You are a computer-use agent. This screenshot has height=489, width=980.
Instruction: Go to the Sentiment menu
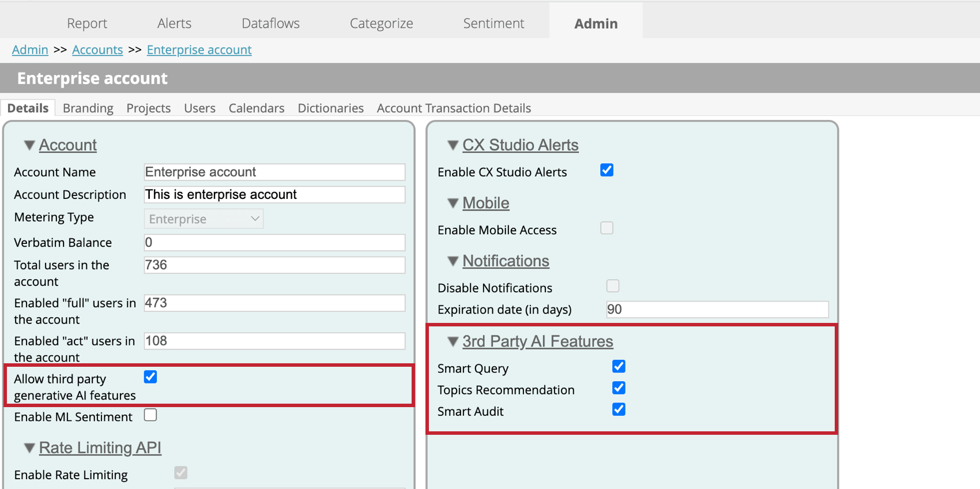coord(493,24)
